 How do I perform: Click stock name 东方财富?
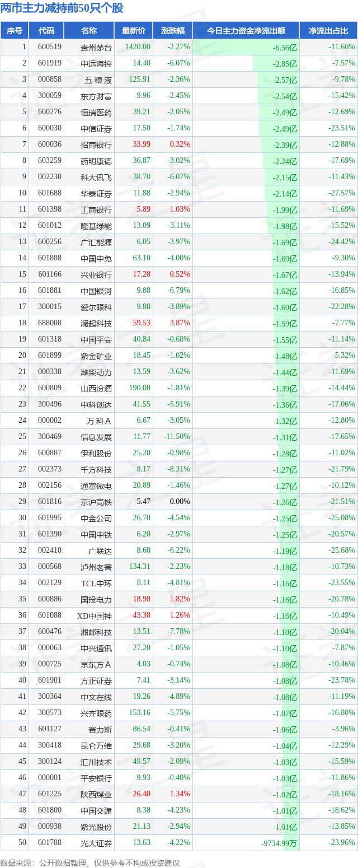coord(96,96)
